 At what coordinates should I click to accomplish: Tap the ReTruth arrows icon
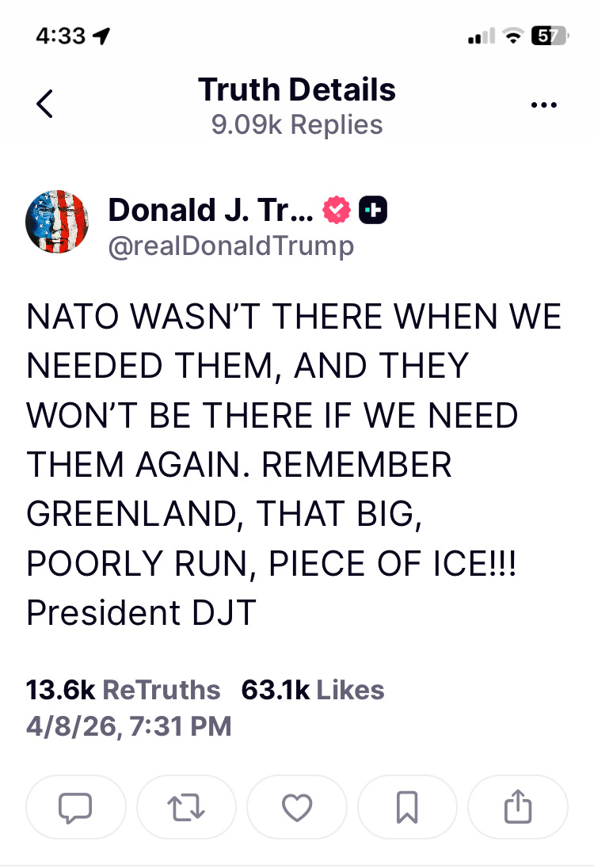pyautogui.click(x=186, y=808)
